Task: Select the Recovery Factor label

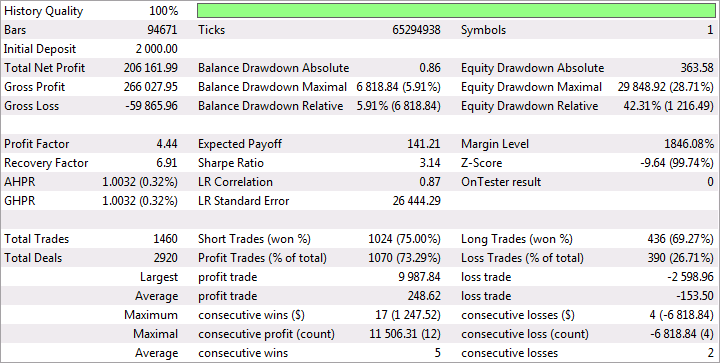Action: (x=46, y=163)
